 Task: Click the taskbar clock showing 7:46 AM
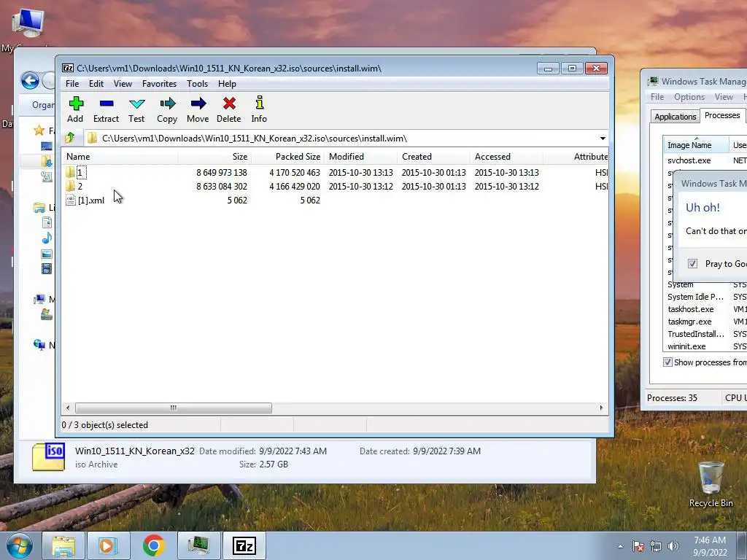coord(710,546)
